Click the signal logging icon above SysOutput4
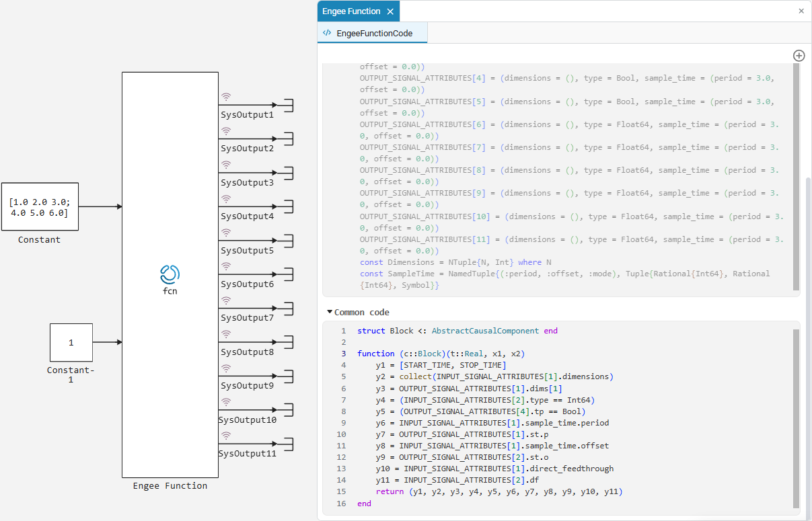812x521 pixels. pos(226,199)
